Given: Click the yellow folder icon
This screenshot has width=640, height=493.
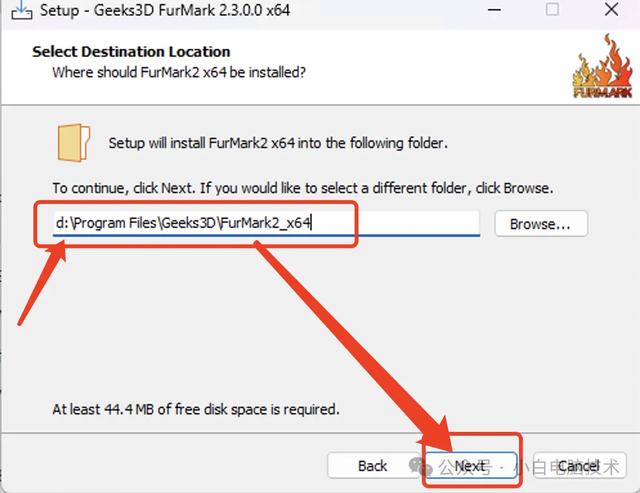Looking at the screenshot, I should coord(73,143).
